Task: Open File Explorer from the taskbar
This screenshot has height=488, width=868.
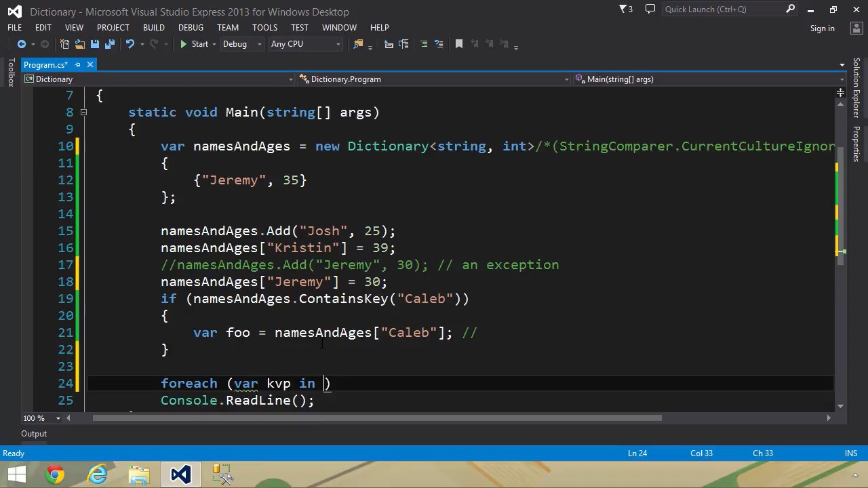Action: point(139,474)
